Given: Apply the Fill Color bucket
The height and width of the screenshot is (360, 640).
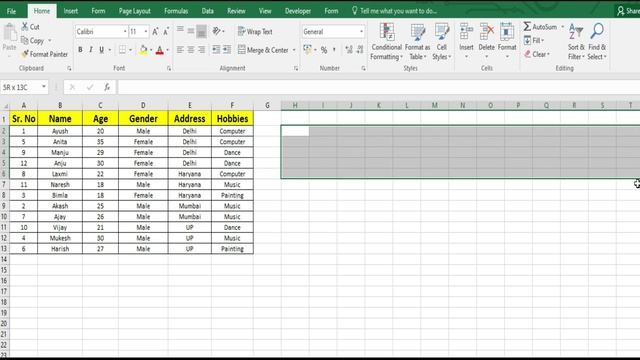Looking at the screenshot, I should (x=143, y=50).
